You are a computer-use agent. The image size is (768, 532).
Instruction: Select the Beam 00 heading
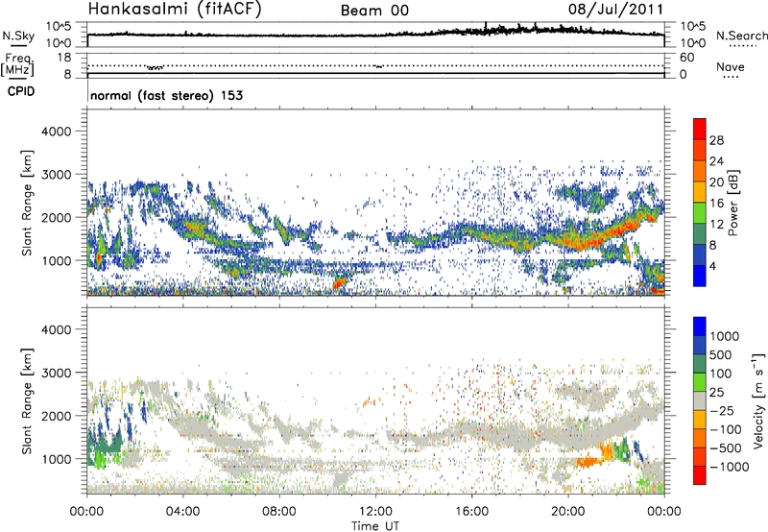[x=374, y=11]
